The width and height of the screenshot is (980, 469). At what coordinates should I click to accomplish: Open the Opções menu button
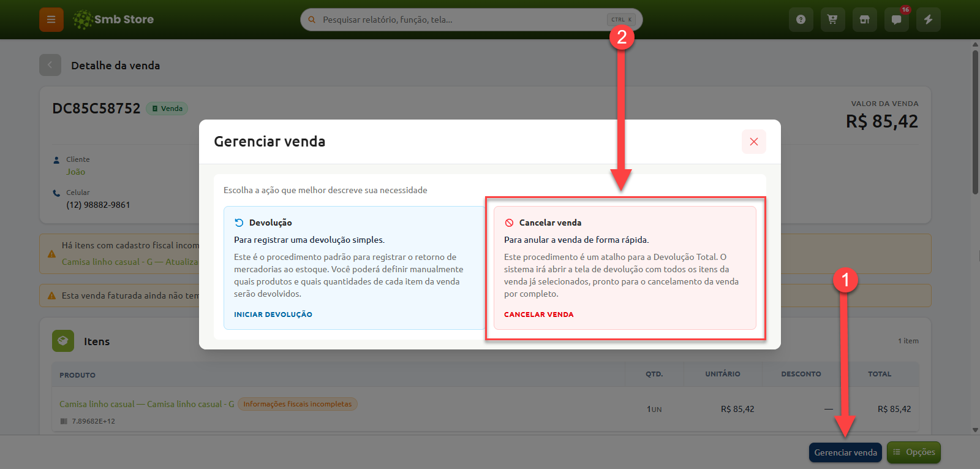[914, 452]
